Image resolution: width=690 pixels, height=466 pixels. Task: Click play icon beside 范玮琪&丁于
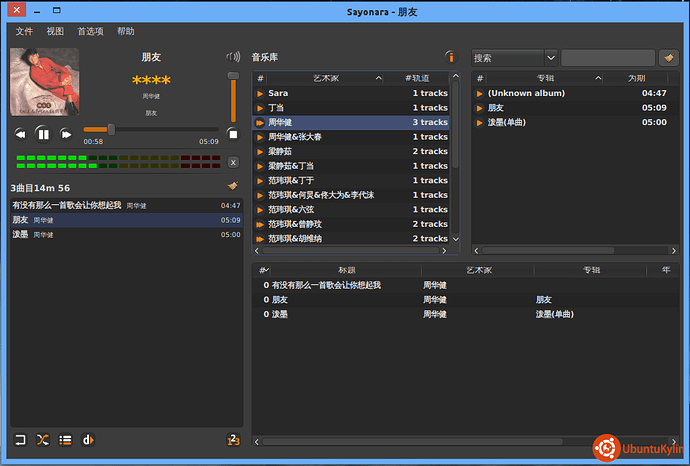[x=260, y=181]
